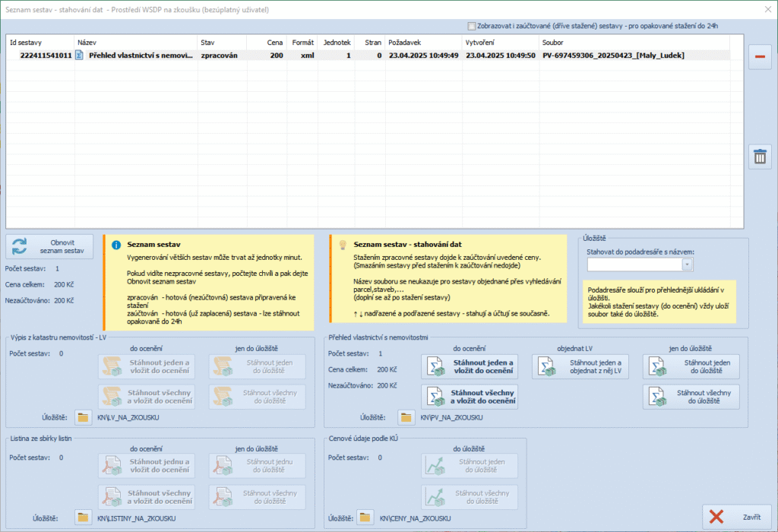778x532 pixels.
Task: Click the trash bin delete icon
Action: click(x=760, y=157)
